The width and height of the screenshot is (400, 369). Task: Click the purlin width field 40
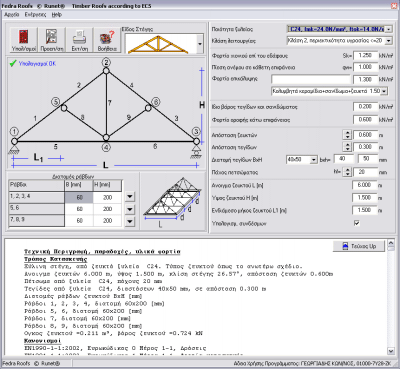coord(343,159)
